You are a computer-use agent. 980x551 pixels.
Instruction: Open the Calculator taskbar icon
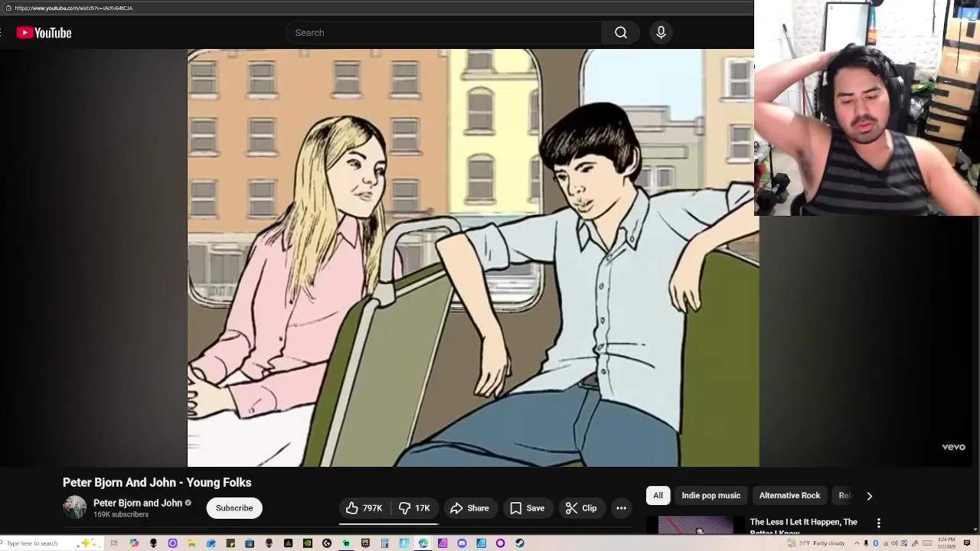coord(384,543)
